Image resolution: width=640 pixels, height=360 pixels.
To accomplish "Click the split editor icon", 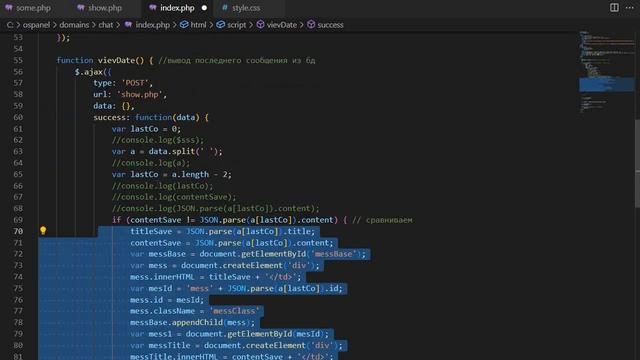I will (614, 7).
